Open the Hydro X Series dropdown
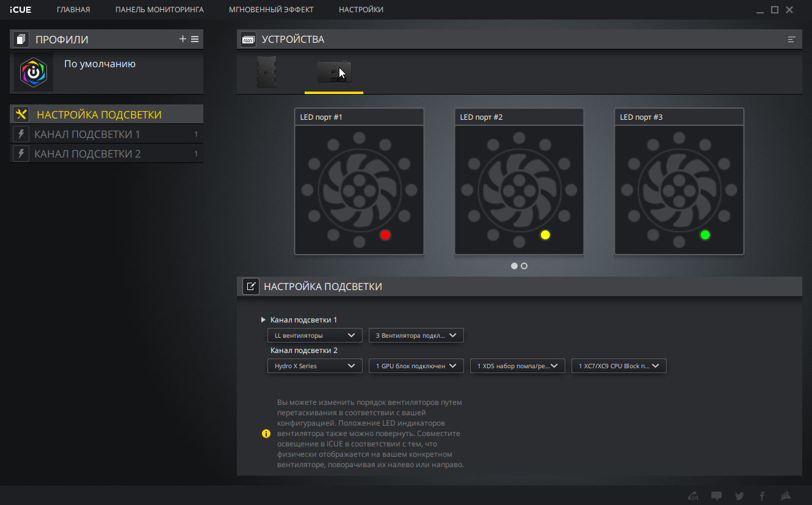Screen dimensions: 812x505 pos(315,366)
